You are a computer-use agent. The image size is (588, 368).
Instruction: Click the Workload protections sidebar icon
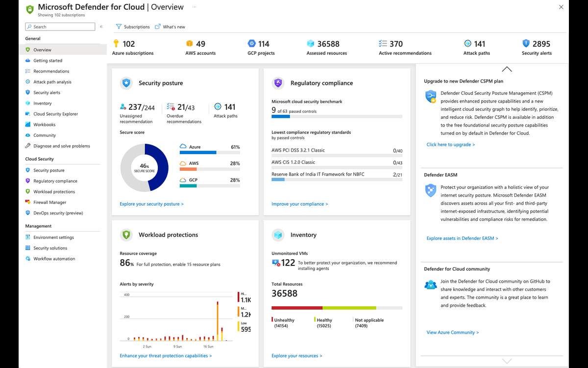tap(28, 191)
